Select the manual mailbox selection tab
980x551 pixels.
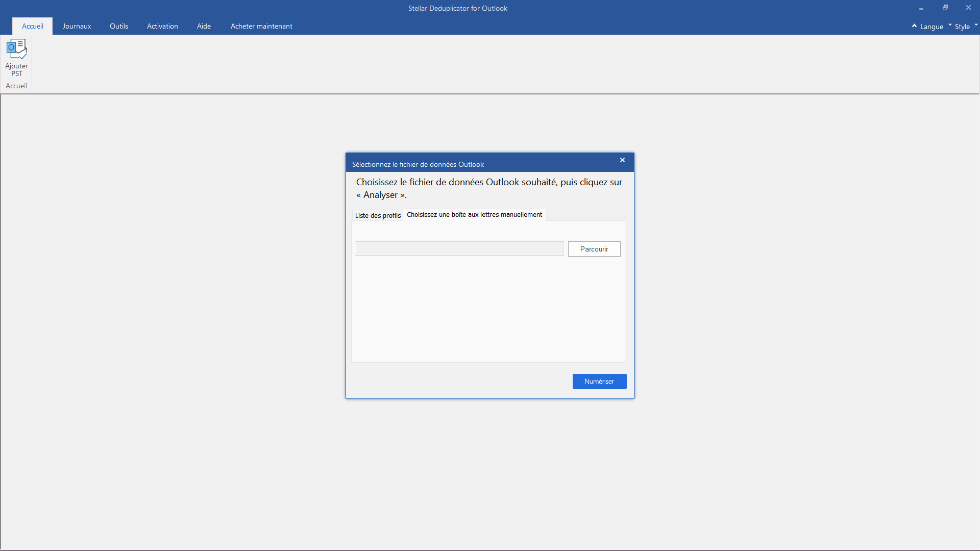[474, 215]
